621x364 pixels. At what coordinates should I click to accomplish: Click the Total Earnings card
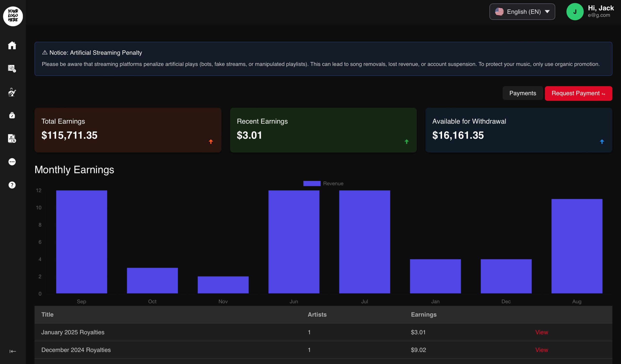point(128,130)
